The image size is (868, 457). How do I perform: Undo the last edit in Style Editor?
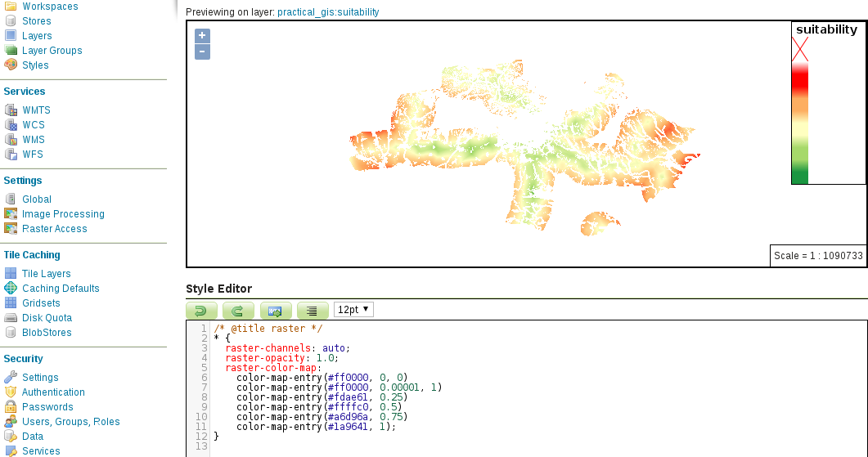tap(201, 311)
